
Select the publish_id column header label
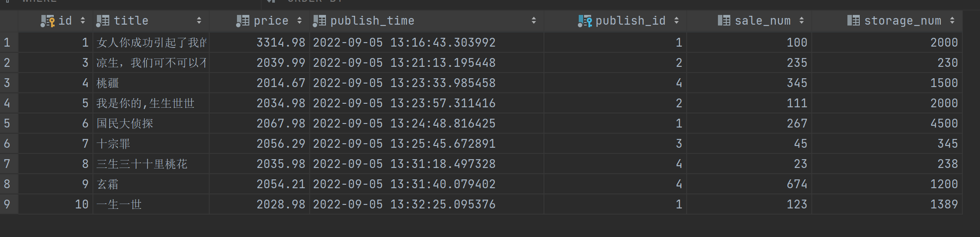tap(630, 21)
